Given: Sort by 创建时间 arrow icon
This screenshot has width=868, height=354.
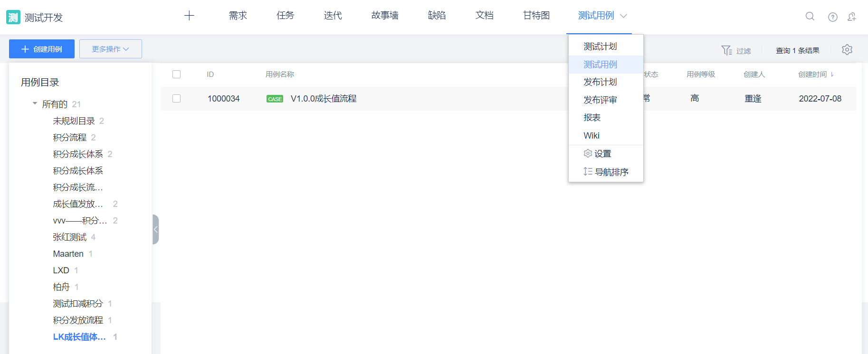Looking at the screenshot, I should [832, 75].
